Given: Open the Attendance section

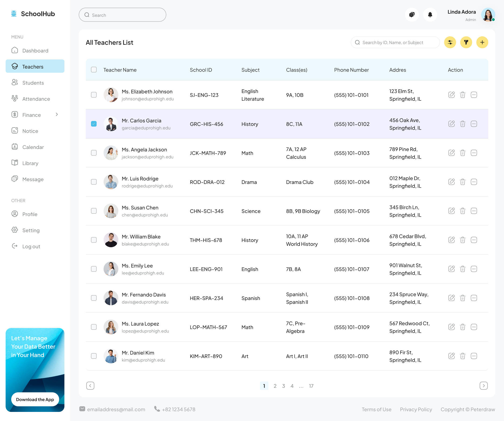Looking at the screenshot, I should 36,99.
